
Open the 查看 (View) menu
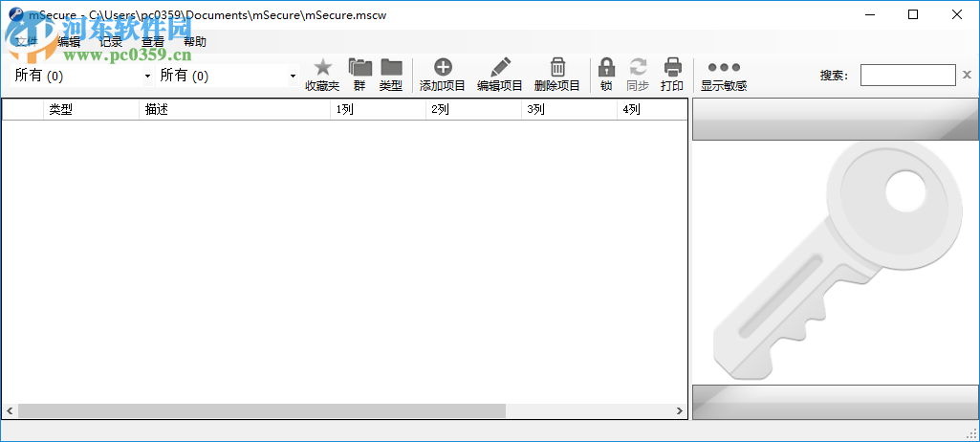click(153, 42)
